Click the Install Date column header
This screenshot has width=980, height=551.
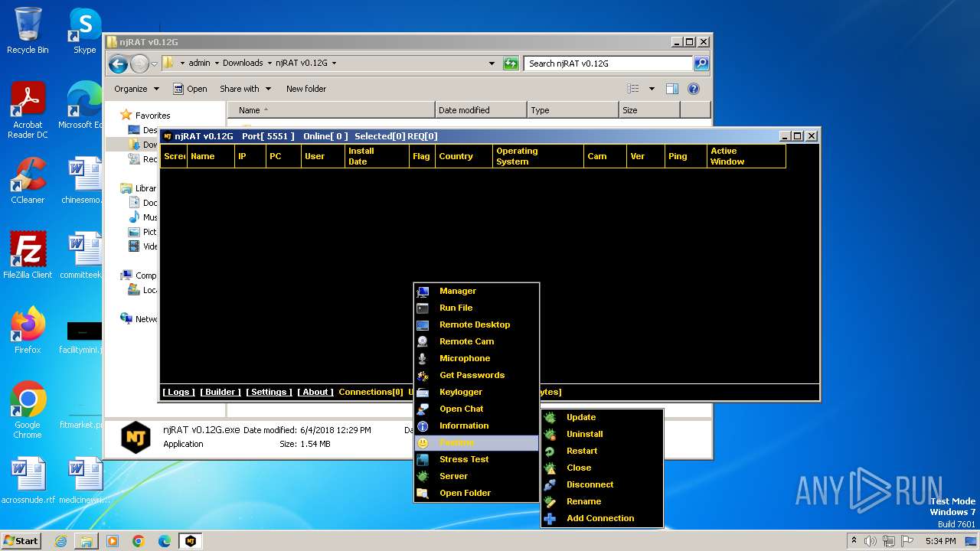tap(376, 156)
